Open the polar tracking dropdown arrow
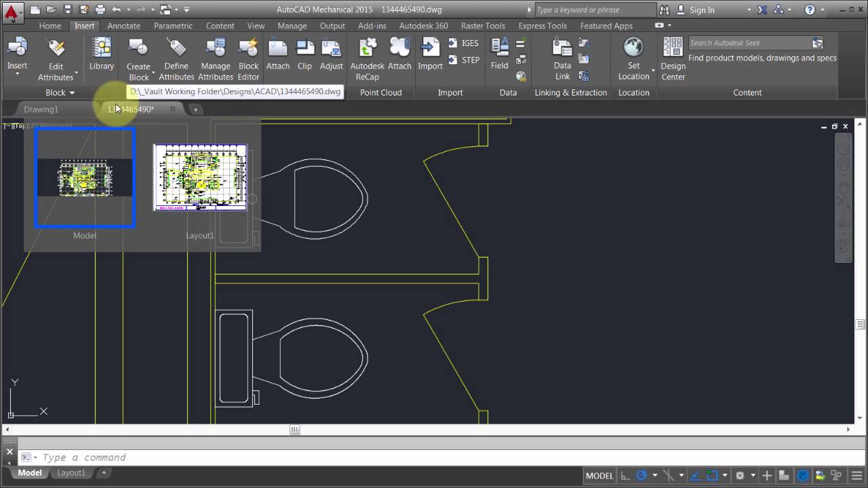Viewport: 868px width, 488px height. coord(654,476)
